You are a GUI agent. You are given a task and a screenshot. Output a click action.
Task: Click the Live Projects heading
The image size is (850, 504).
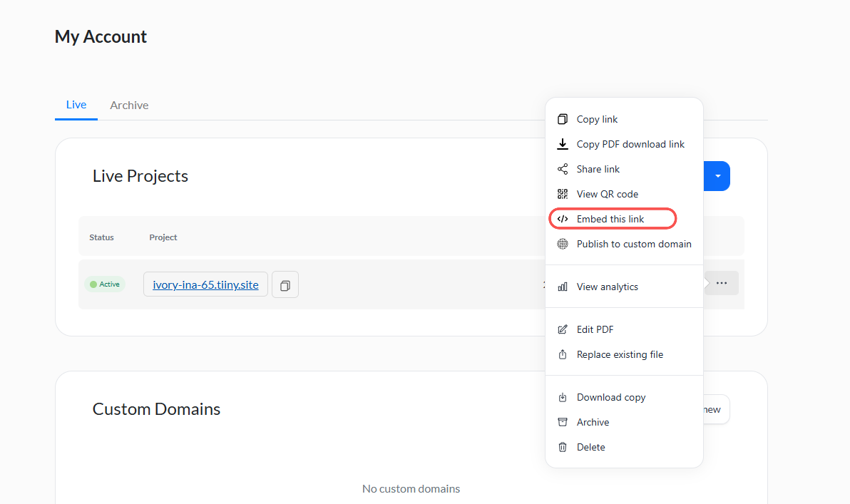140,176
